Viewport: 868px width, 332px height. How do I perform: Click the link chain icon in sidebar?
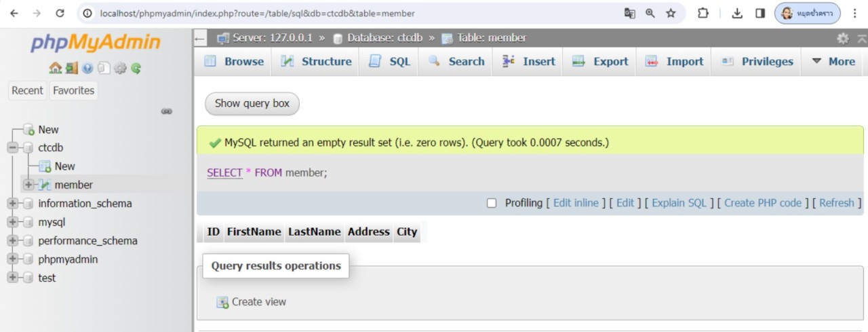[166, 111]
